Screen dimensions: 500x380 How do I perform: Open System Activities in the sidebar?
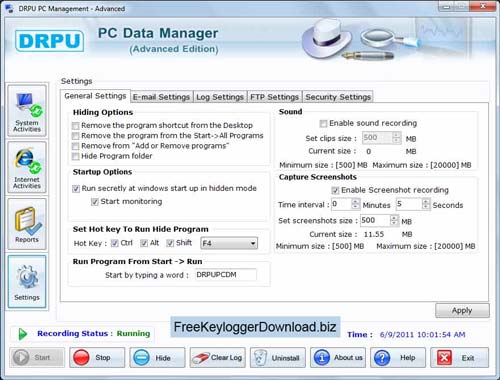point(27,111)
